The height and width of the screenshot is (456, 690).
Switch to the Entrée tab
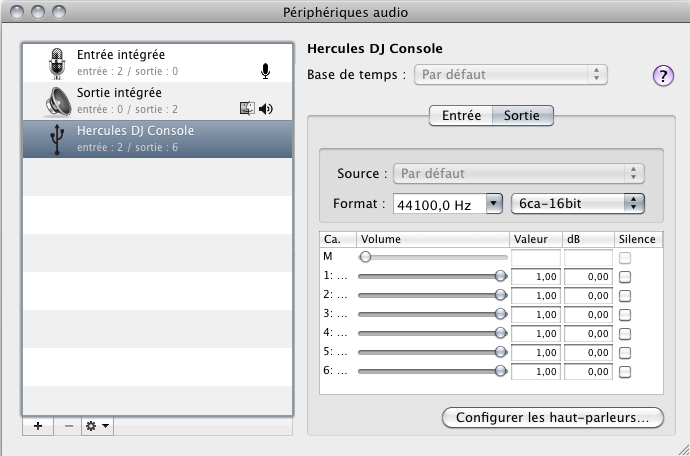(x=461, y=116)
